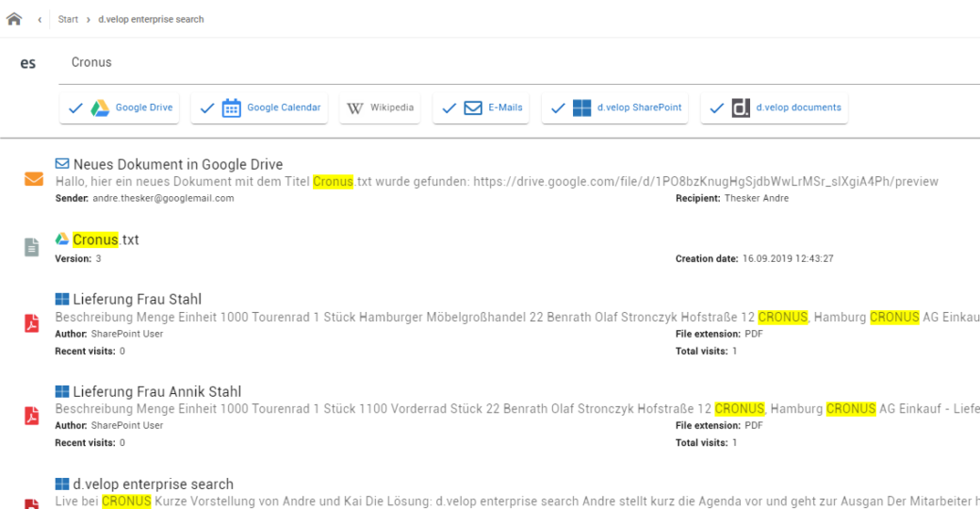Click the checkmark in d.velop documents filter

[x=717, y=108]
